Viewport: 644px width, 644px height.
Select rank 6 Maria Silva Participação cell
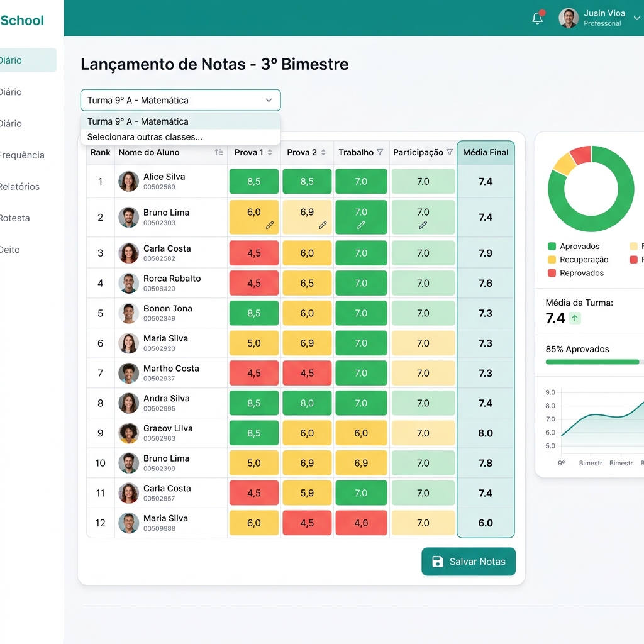click(423, 343)
